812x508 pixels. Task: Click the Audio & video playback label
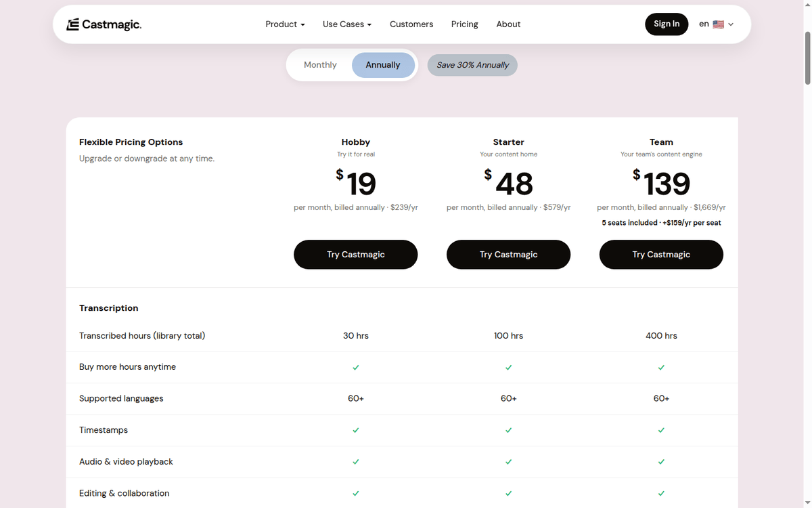(x=126, y=462)
